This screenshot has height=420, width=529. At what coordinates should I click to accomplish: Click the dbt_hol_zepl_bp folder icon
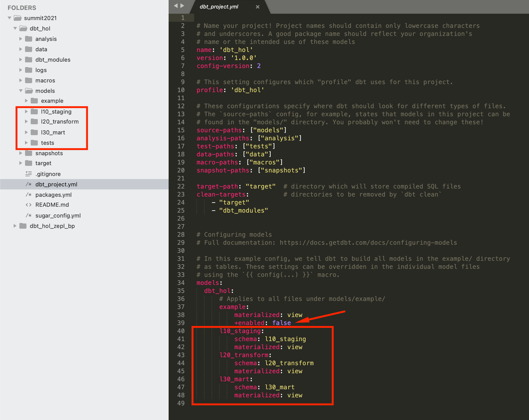coord(23,226)
